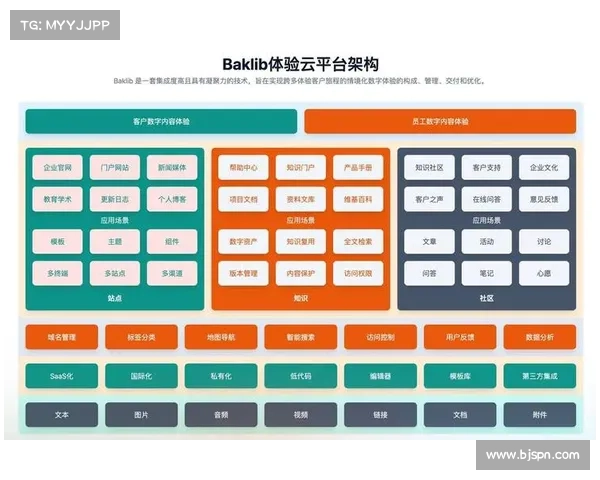Click the 员工数字内容体验 orange banner
The width and height of the screenshot is (600, 480).
tap(440, 121)
